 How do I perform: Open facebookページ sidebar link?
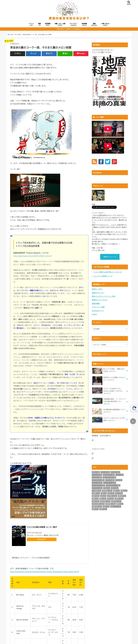(x=98, y=311)
